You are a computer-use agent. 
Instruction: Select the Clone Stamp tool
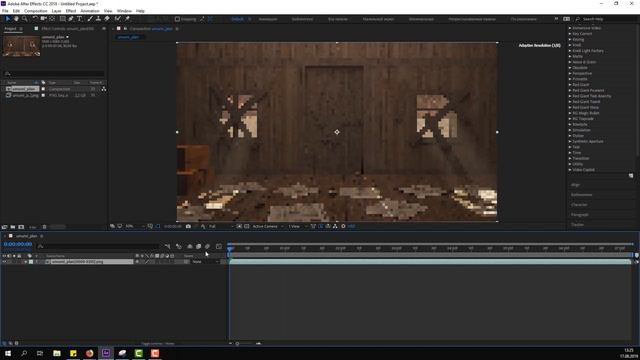pyautogui.click(x=98, y=19)
